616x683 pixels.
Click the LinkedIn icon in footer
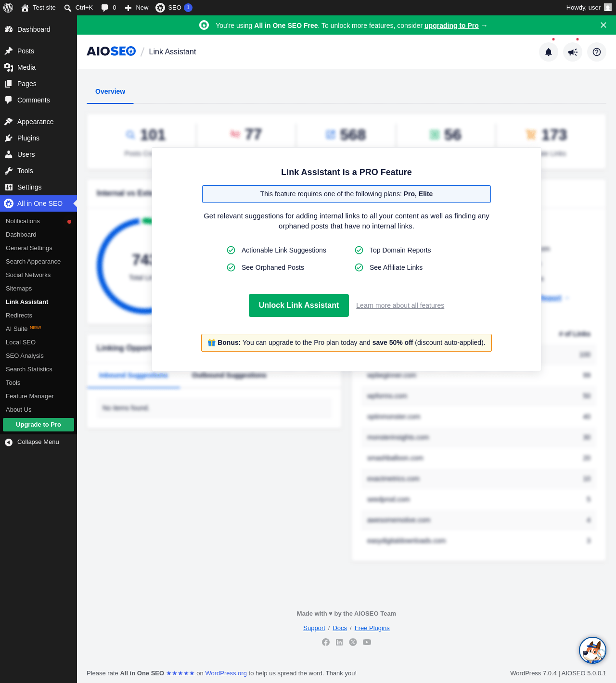tap(339, 642)
